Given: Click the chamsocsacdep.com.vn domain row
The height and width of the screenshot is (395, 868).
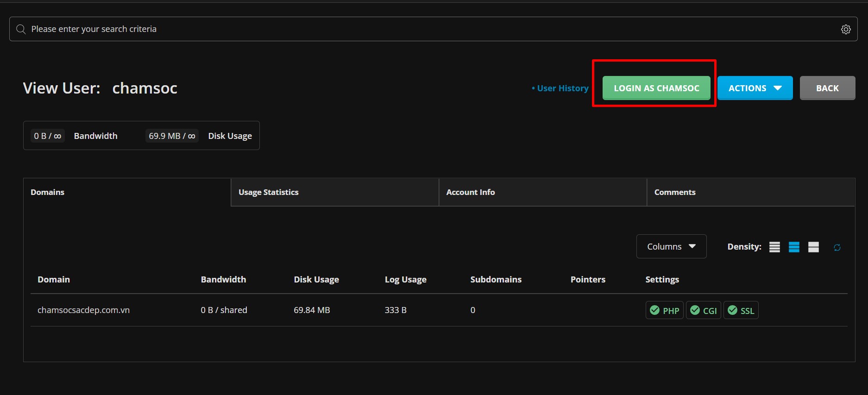Looking at the screenshot, I should tap(83, 310).
